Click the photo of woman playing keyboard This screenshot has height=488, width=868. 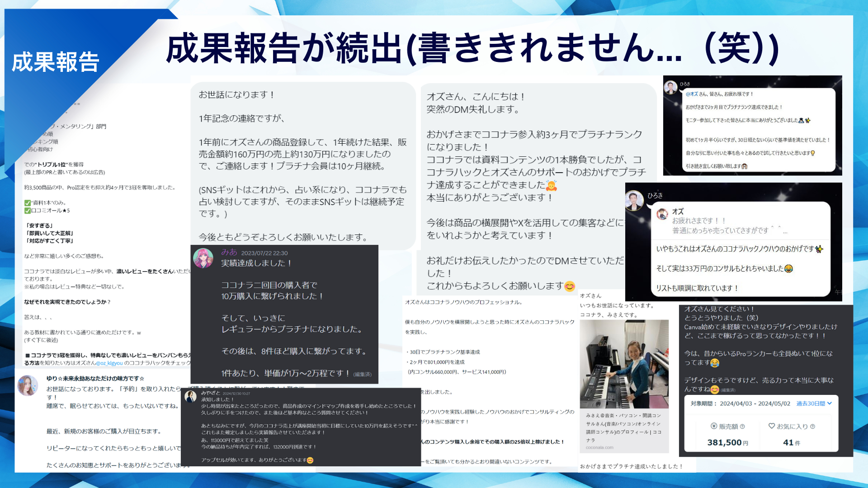624,364
